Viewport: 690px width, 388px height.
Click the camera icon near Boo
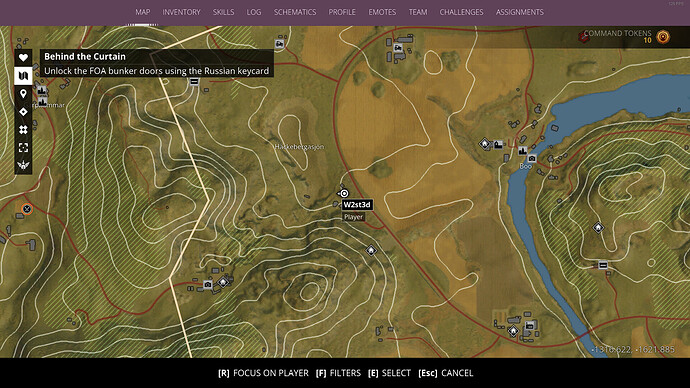[x=532, y=158]
